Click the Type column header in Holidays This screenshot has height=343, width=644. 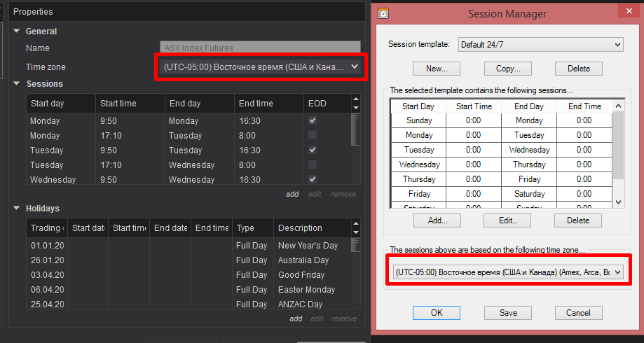tap(252, 228)
